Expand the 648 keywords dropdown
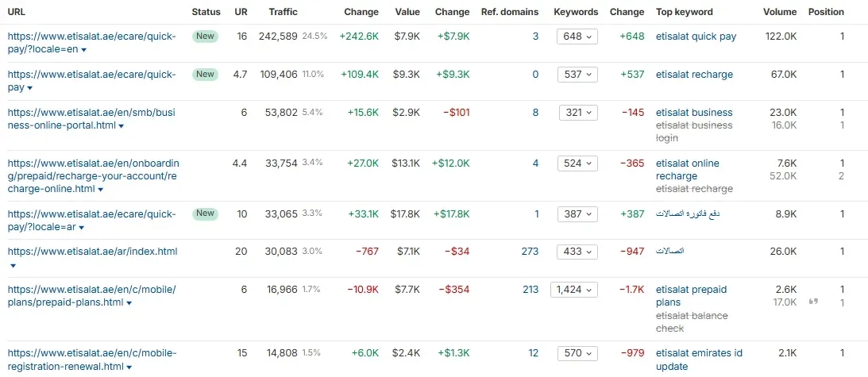The image size is (868, 377). [x=577, y=37]
